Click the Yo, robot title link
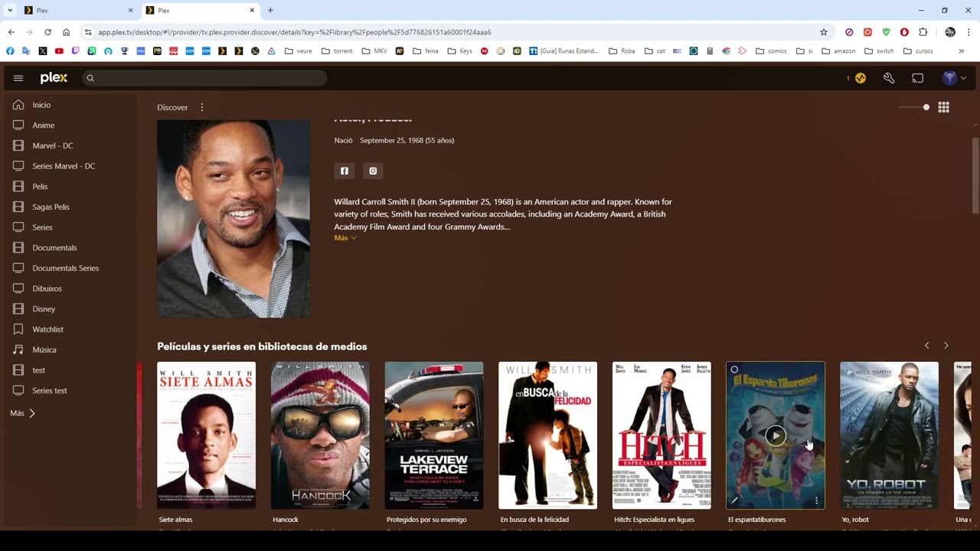This screenshot has width=980, height=551. pos(855,520)
